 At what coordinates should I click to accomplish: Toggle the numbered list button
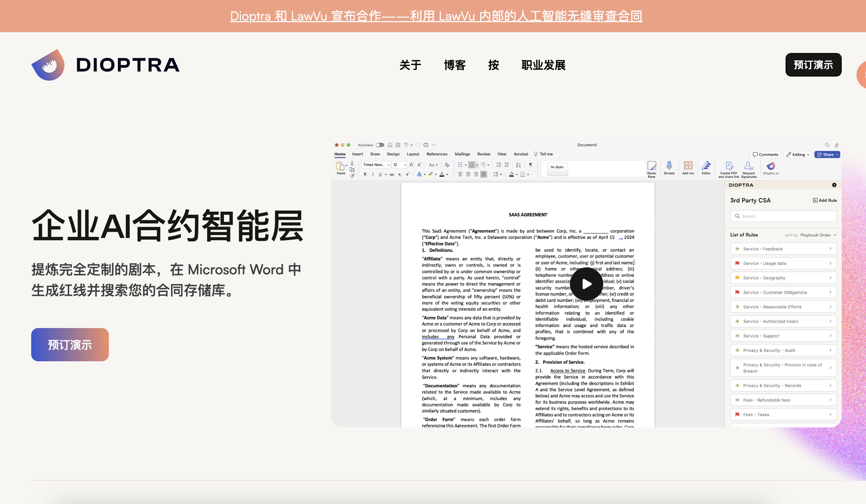point(471,165)
